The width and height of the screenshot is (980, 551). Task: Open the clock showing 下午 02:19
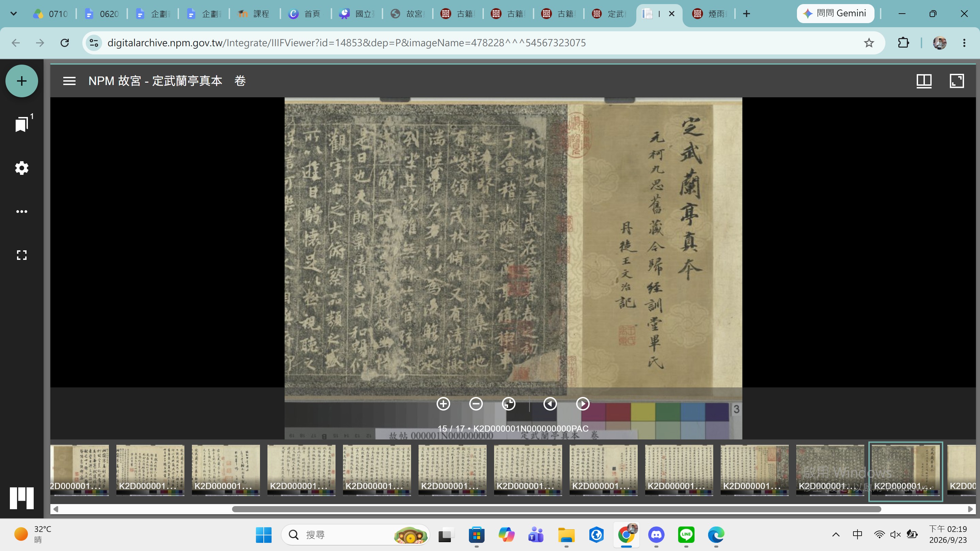[948, 534]
